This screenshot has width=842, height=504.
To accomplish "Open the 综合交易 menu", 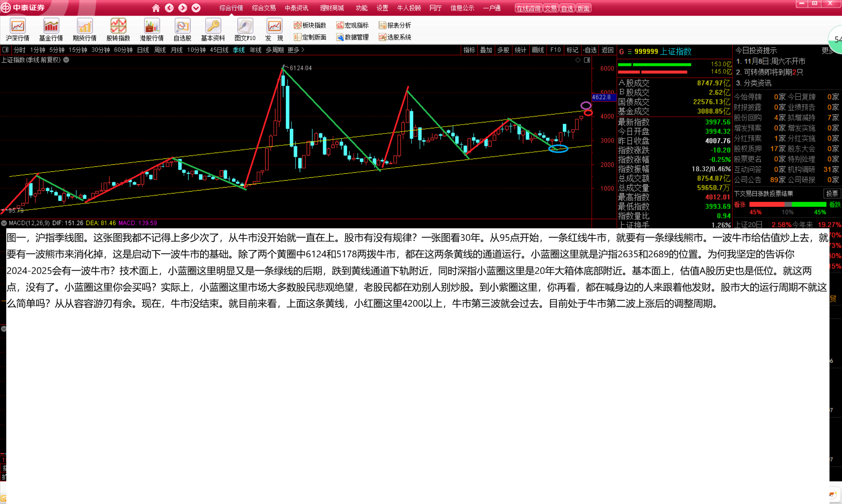I will tap(264, 8).
